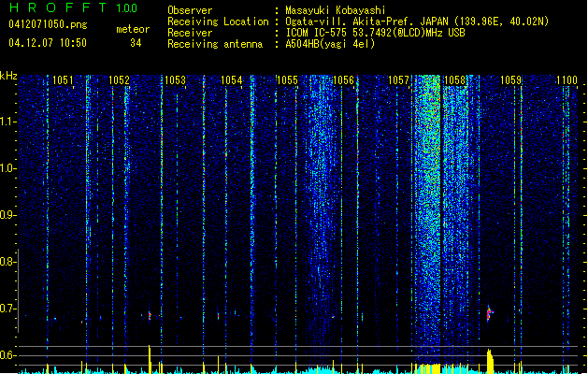The height and width of the screenshot is (374, 588).
Task: Select the filename 0412071050.png
Action: click(x=48, y=25)
